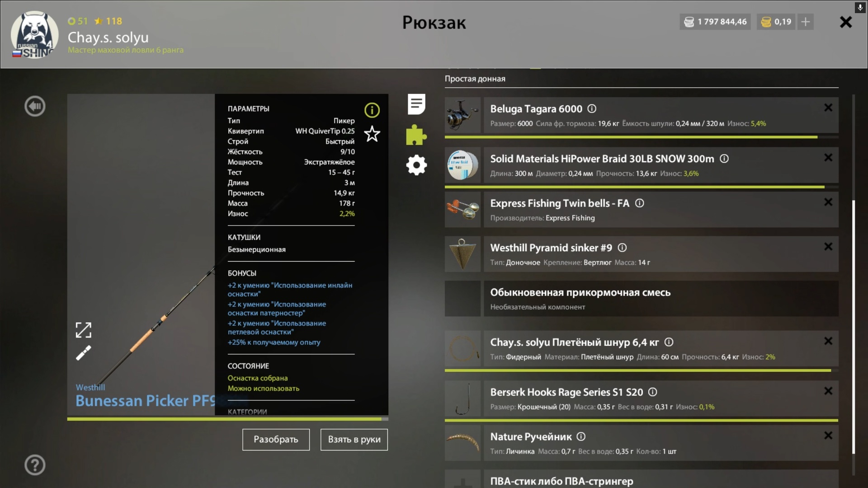Click the Взять в руки button

coord(354,440)
